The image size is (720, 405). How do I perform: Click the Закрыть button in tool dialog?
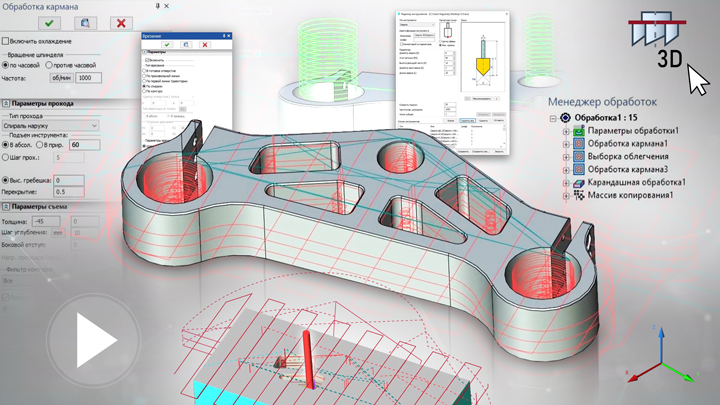click(499, 151)
